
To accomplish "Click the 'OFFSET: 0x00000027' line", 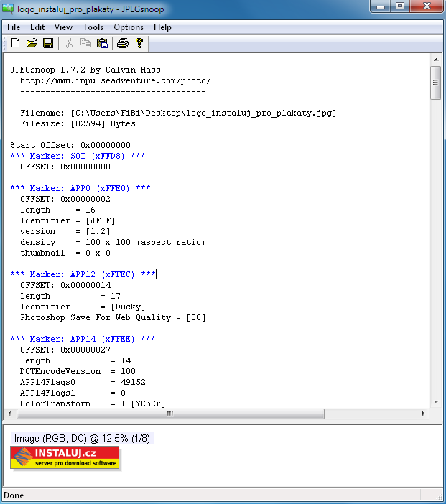I will pos(65,350).
